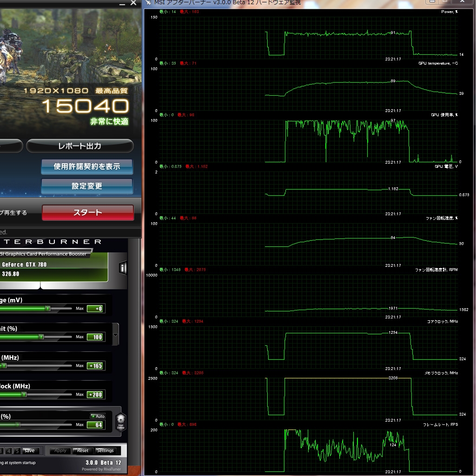Click '最小 : 0.875' on the GPU voltage graph
Viewport: 476px width, 476px height.
[x=170, y=167]
